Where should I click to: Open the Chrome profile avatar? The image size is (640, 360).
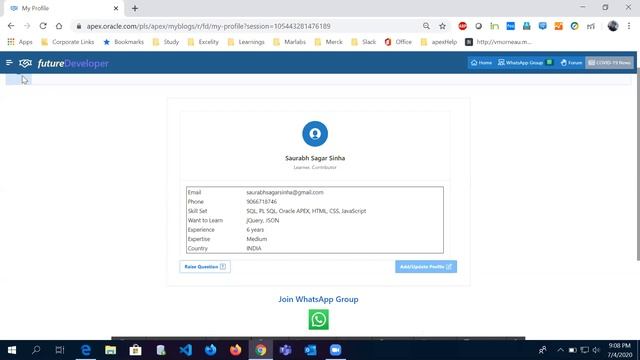(x=613, y=26)
